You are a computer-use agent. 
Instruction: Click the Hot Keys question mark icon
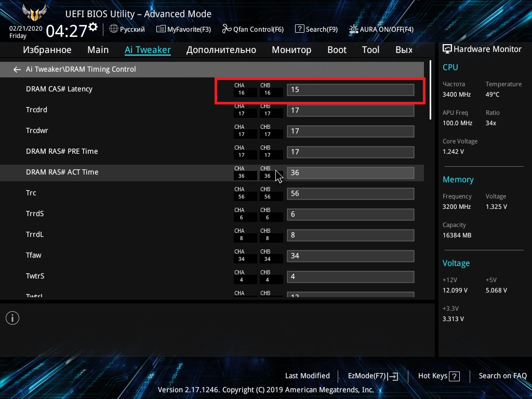click(454, 376)
